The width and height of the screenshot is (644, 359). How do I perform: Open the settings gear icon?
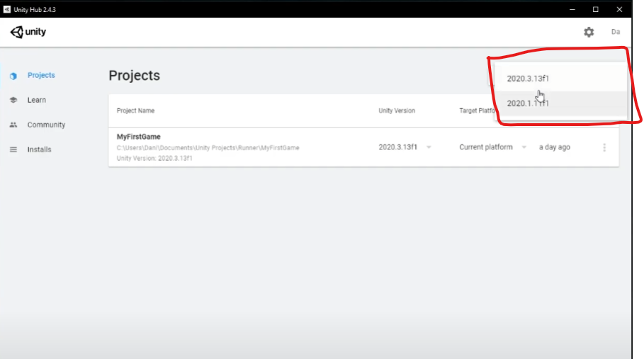click(589, 32)
